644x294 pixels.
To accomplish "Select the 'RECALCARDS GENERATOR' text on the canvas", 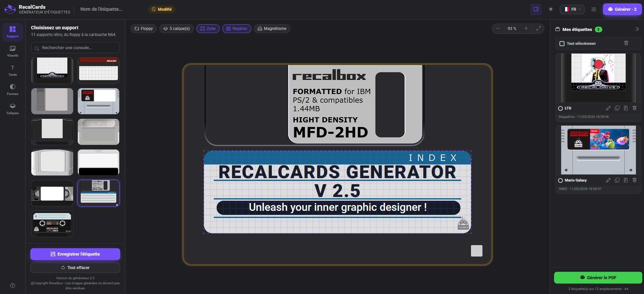I will [x=337, y=172].
